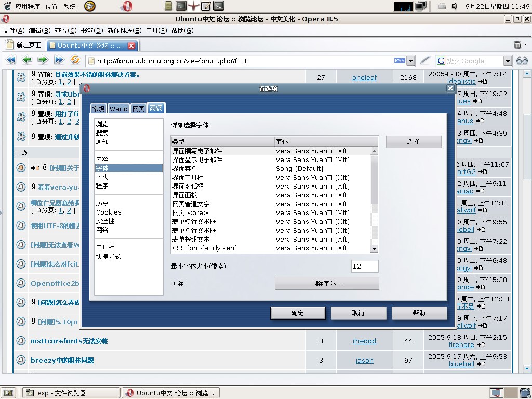Click the gray drive icon left of the volume icon

pos(442,6)
